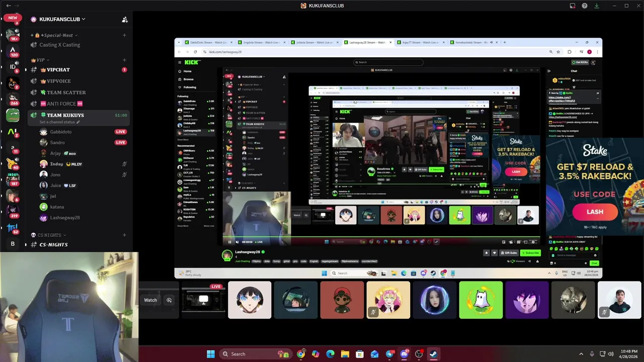Open Steam from the Windows taskbar
This screenshot has width=644, height=362.
coord(433,354)
